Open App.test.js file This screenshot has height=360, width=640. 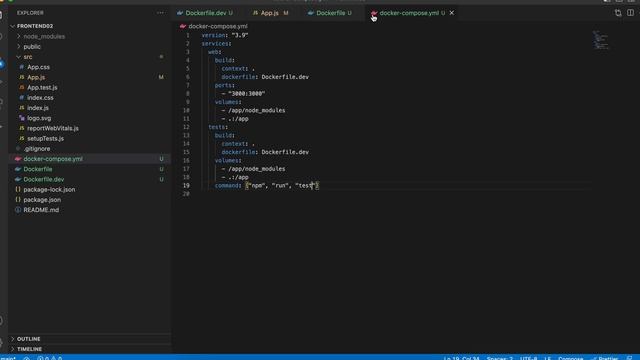(x=42, y=87)
